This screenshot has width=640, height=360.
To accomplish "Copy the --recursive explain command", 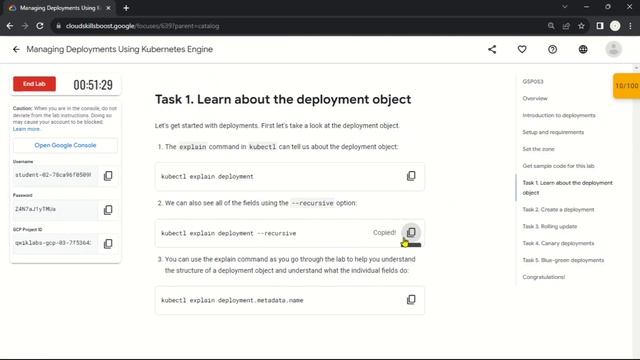I will tap(411, 232).
